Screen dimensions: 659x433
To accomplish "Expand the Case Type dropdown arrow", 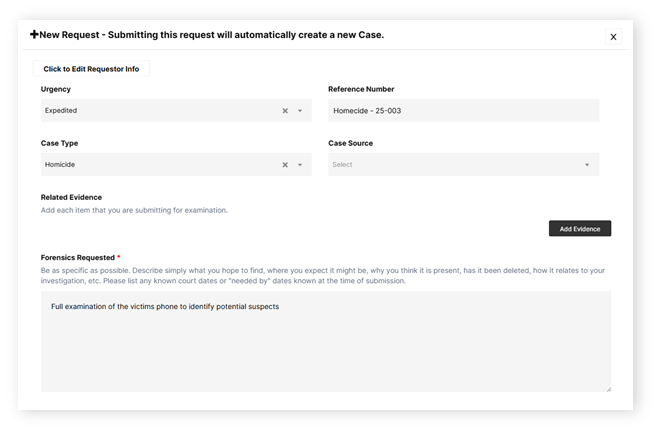I will (x=300, y=165).
